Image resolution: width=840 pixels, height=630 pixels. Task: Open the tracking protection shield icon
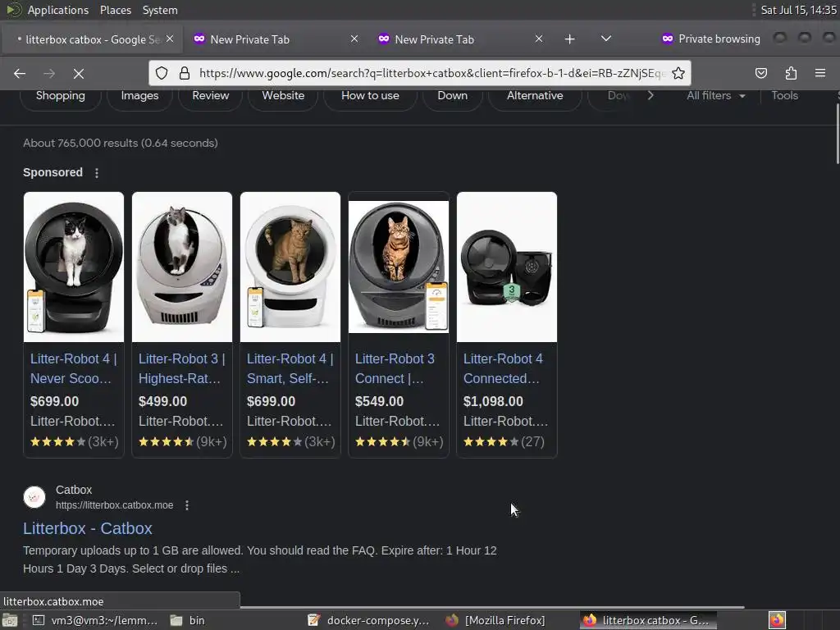click(162, 73)
